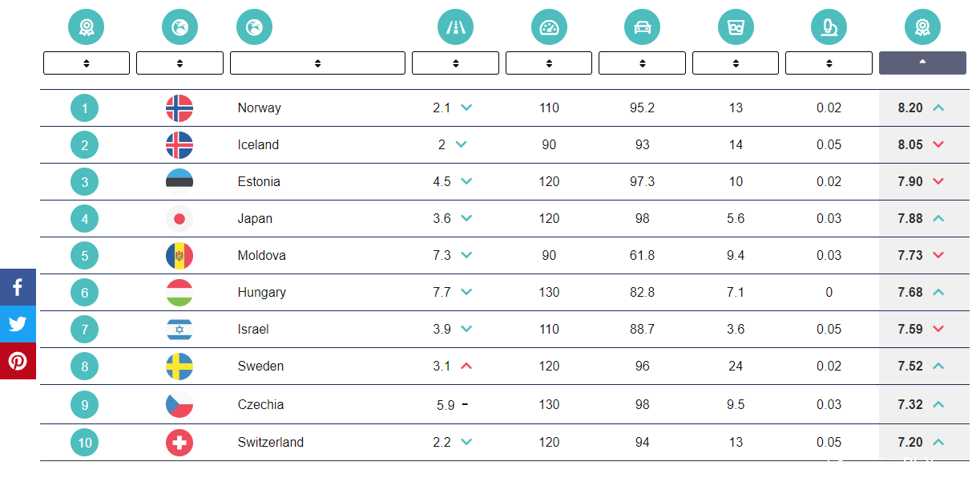Open sort dropdown under road icon
This screenshot has height=478, width=980.
(x=455, y=63)
